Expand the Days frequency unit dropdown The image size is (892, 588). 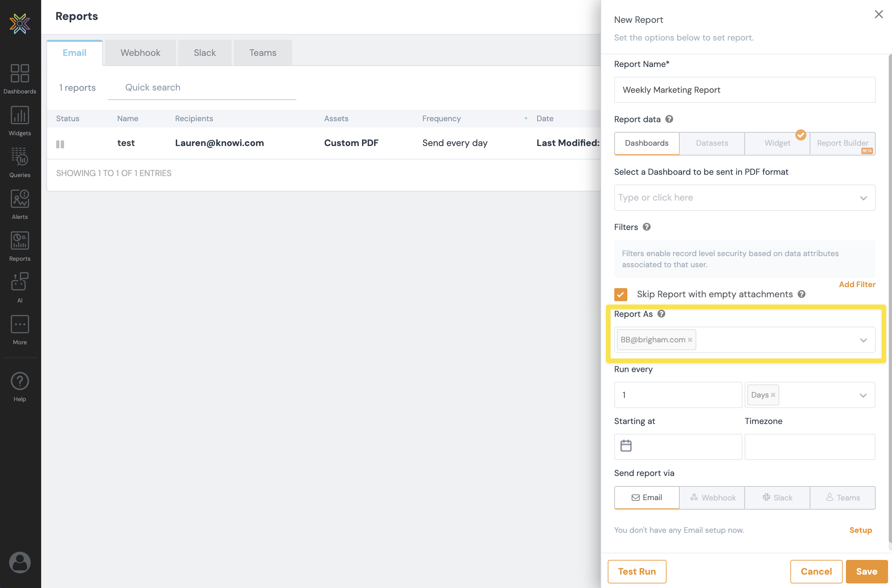(863, 395)
